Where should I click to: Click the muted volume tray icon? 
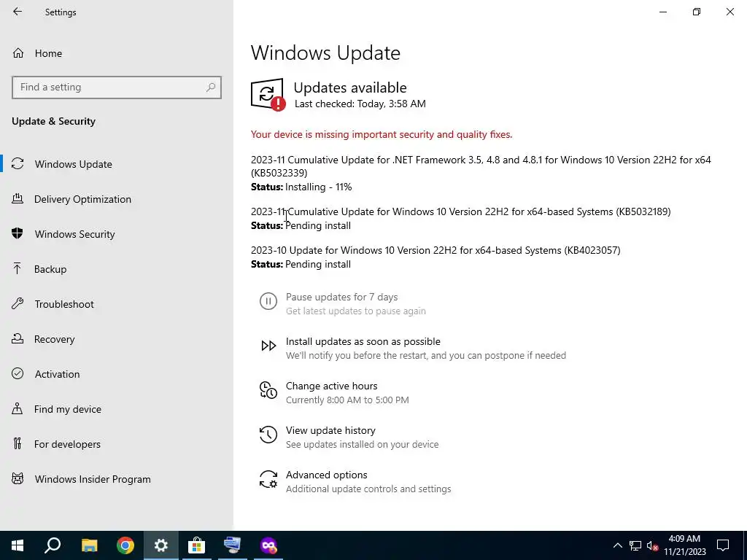(652, 545)
